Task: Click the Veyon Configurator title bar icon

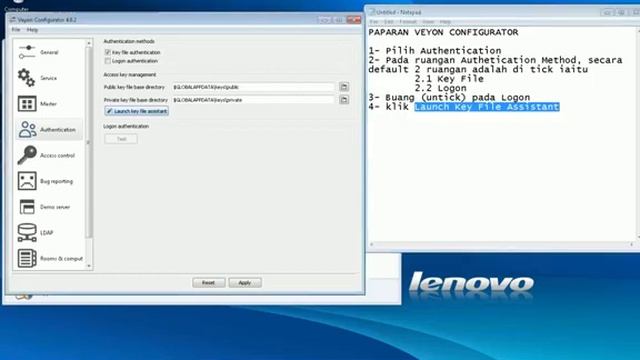Action: [13, 20]
